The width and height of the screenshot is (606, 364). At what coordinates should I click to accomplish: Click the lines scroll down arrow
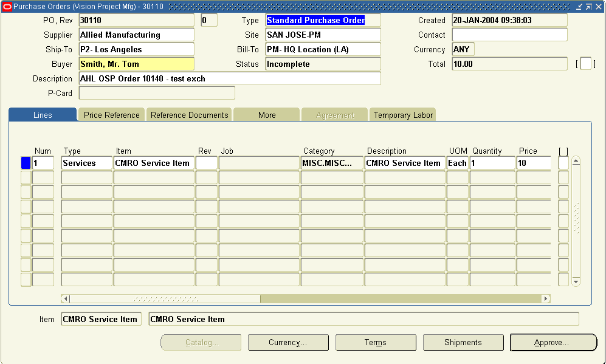coord(576,282)
